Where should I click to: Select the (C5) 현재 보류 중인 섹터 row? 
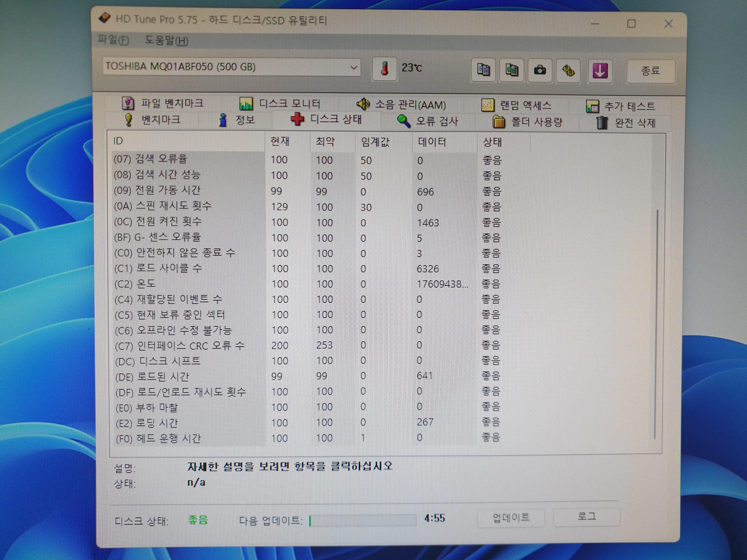pos(307,315)
